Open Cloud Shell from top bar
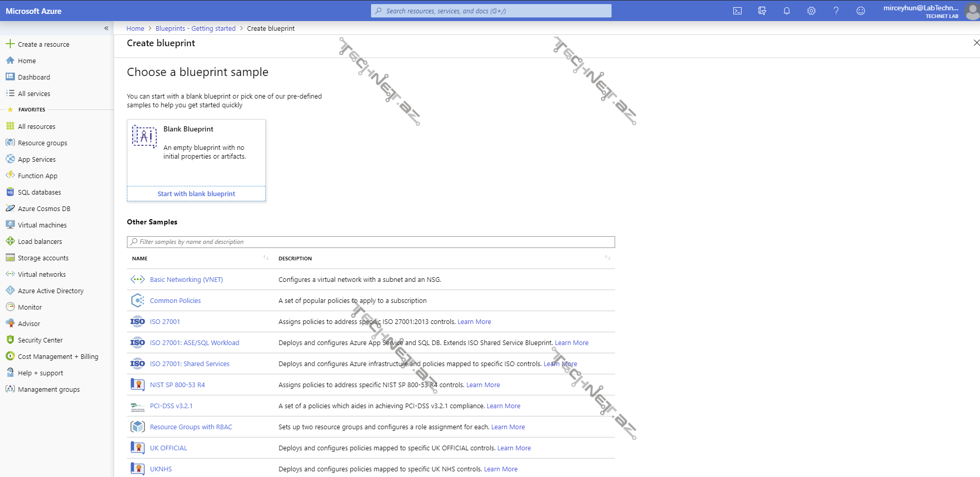 point(737,11)
